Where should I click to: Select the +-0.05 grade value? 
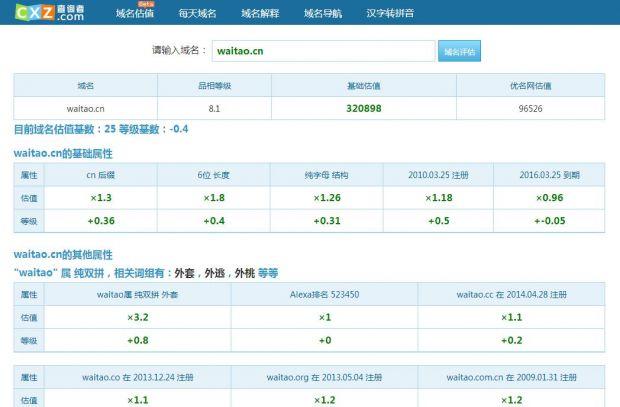(x=549, y=221)
